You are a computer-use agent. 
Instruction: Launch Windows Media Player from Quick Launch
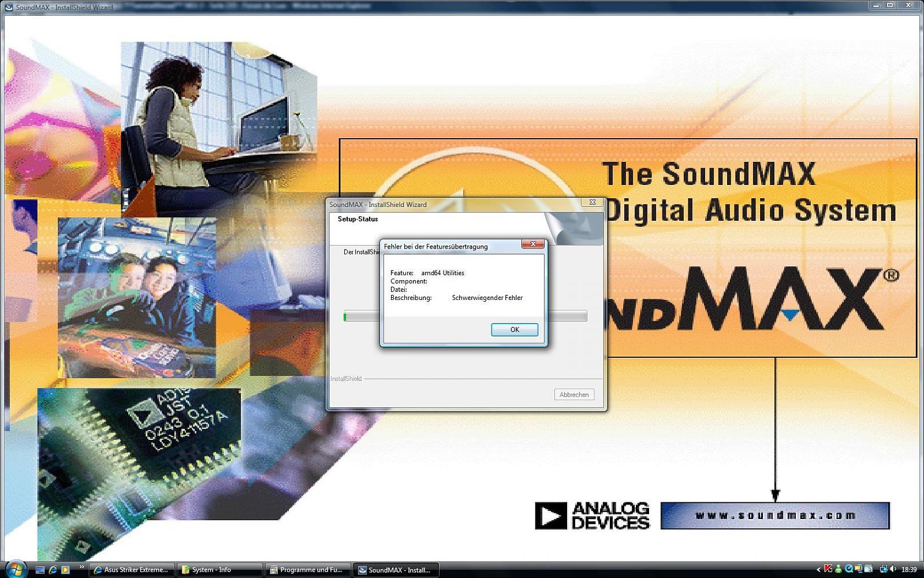pyautogui.click(x=65, y=570)
